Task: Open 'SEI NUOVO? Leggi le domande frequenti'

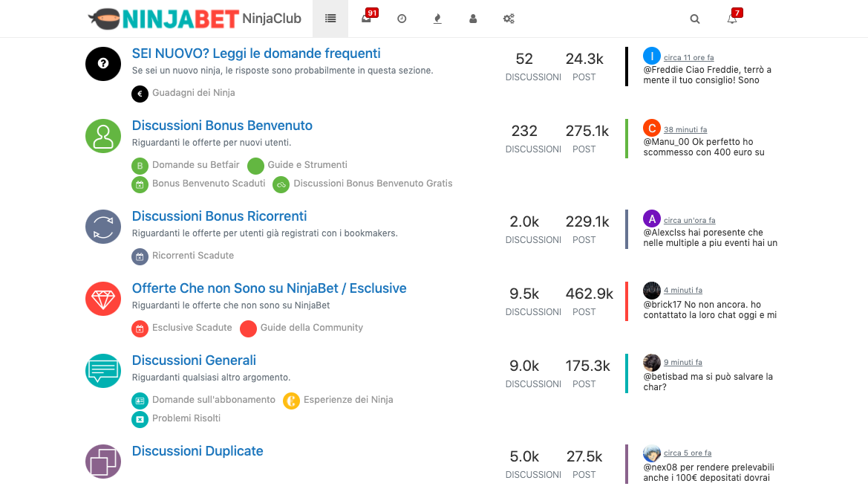Action: 256,54
